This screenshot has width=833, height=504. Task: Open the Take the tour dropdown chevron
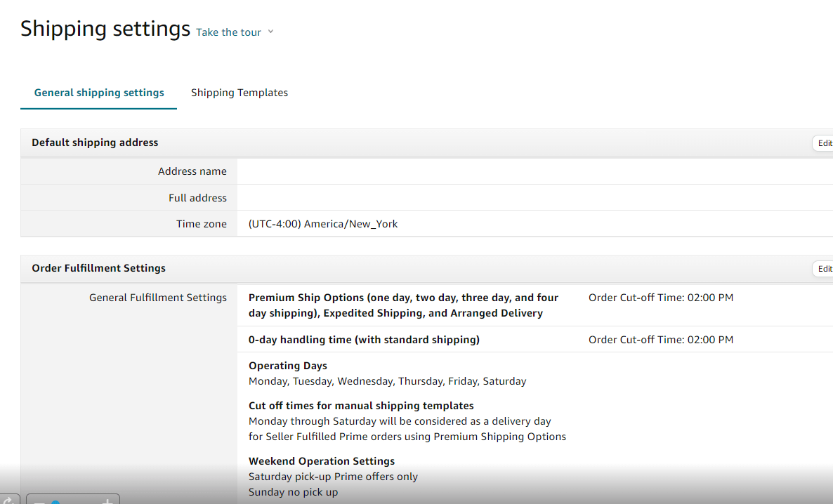(270, 32)
